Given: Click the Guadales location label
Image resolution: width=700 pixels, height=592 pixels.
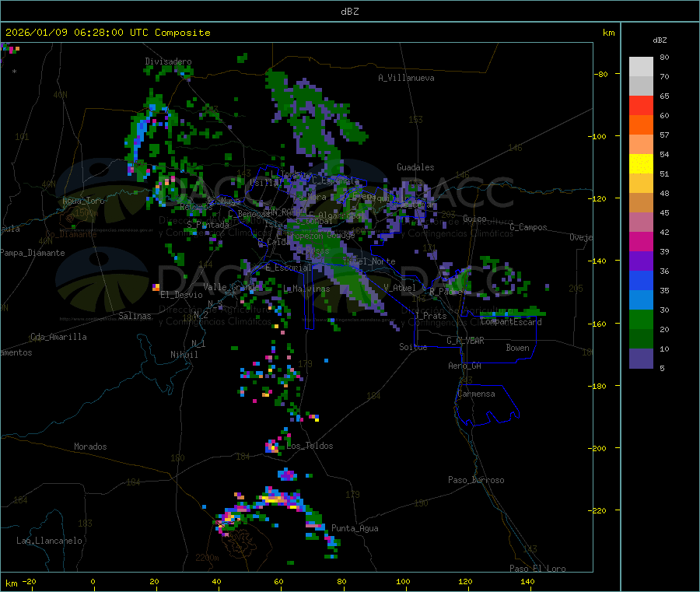Looking at the screenshot, I should [415, 167].
